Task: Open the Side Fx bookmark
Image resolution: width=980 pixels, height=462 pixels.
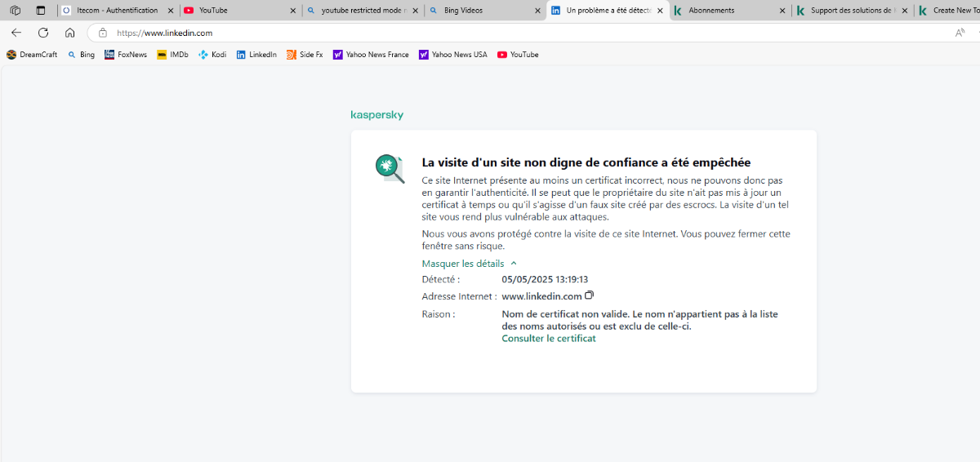Action: coord(305,55)
